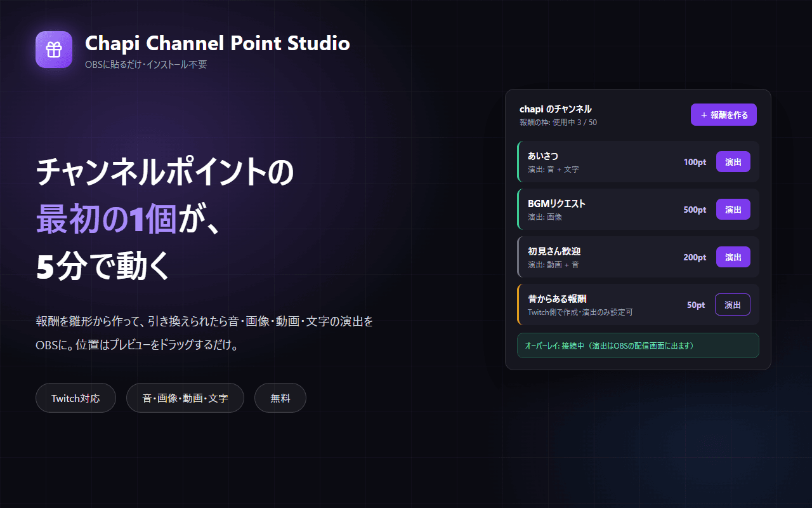Click the Chapi Channel Point Studio title

pyautogui.click(x=217, y=43)
